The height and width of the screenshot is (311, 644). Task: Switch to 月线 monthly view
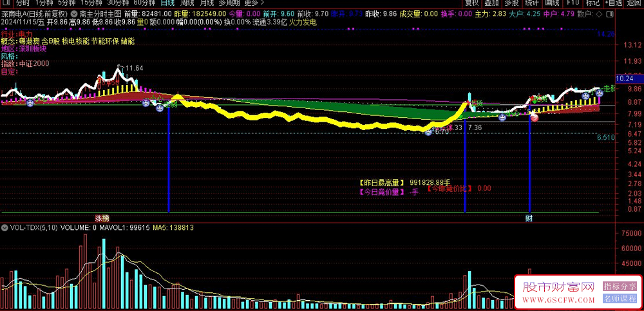pos(207,3)
